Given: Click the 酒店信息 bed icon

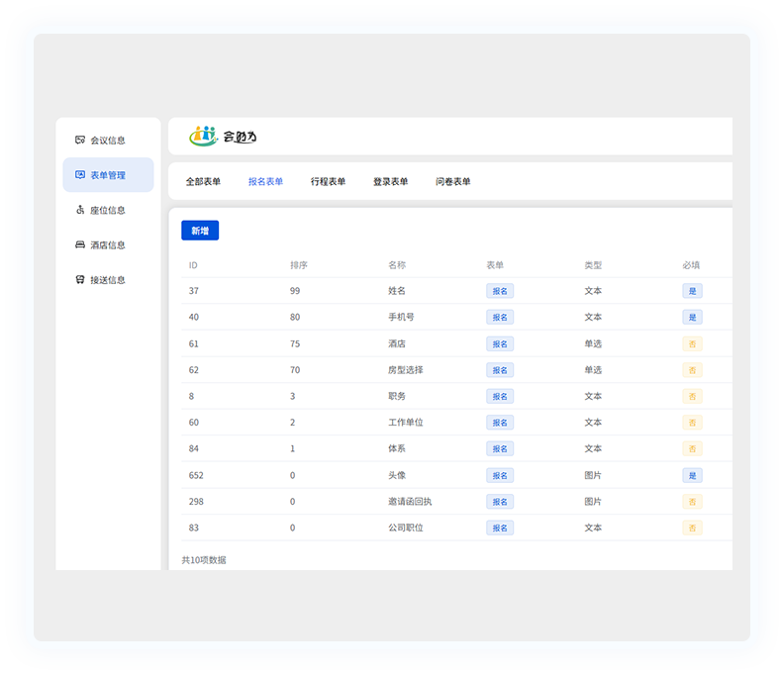Looking at the screenshot, I should point(80,245).
